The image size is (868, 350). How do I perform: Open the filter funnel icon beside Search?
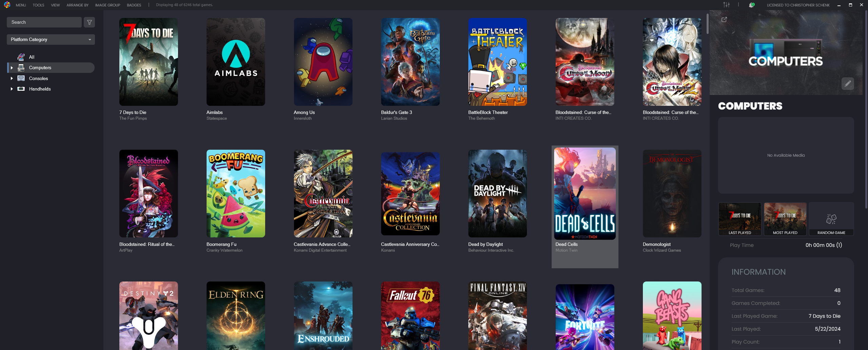click(90, 22)
